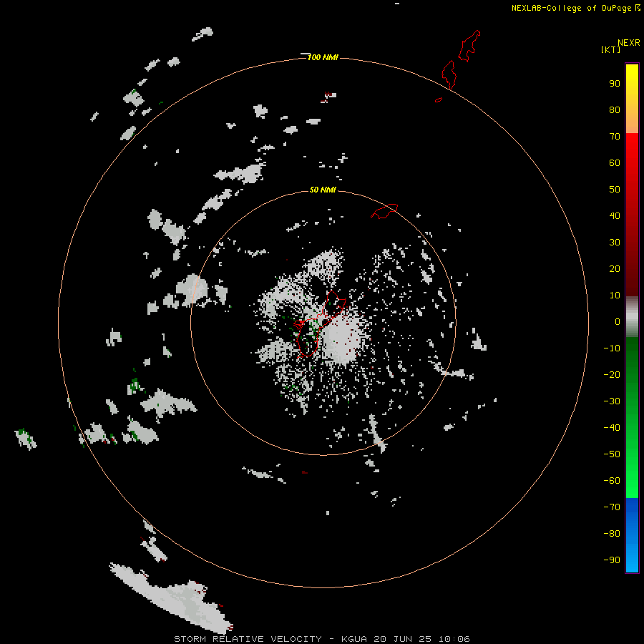Click the 90 value on the velocity scale
The image size is (644, 644).
tap(615, 84)
